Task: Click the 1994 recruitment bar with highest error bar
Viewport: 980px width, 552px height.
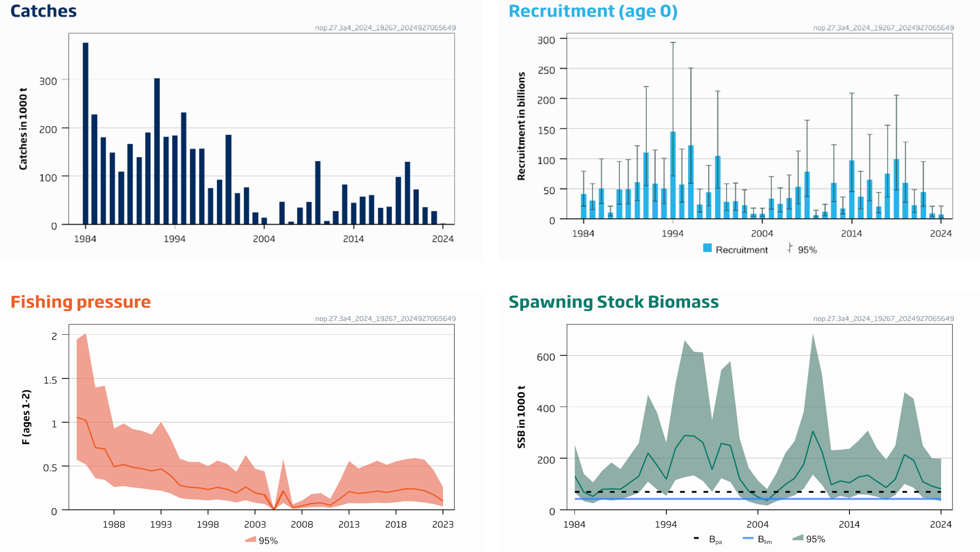Action: [673, 175]
